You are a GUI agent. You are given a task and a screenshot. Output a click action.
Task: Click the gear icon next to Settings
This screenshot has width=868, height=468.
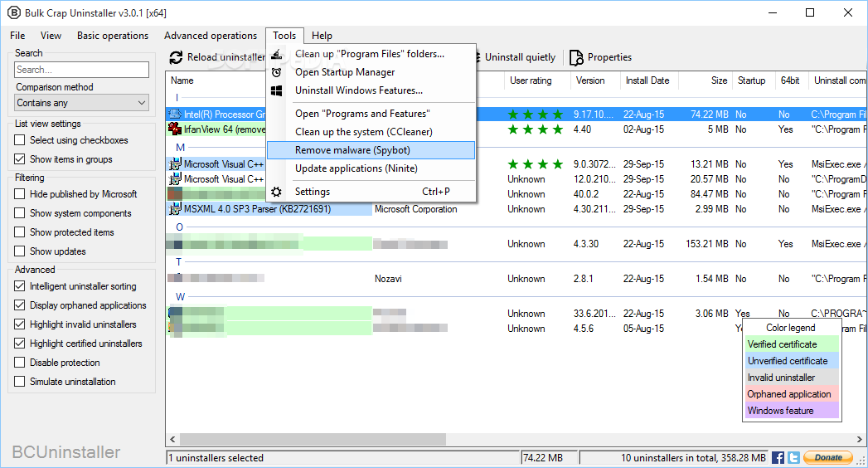coord(277,193)
